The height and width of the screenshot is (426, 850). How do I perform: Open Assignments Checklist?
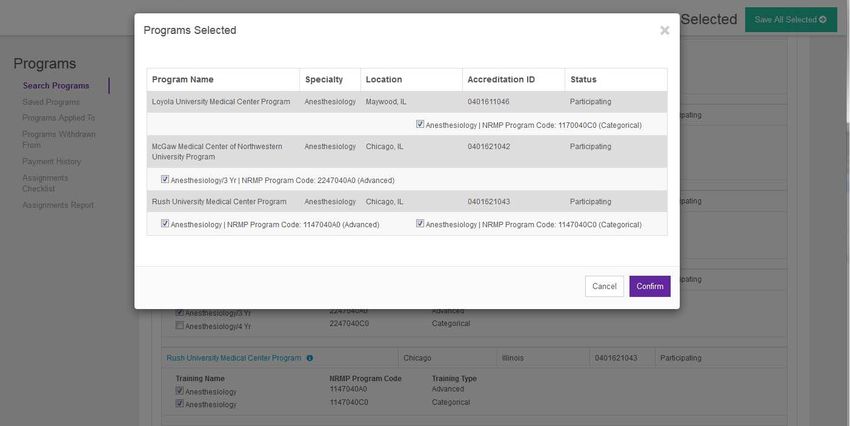coord(45,183)
